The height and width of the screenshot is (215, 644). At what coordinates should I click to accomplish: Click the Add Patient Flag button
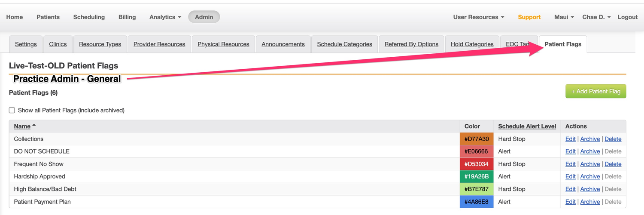tap(595, 91)
